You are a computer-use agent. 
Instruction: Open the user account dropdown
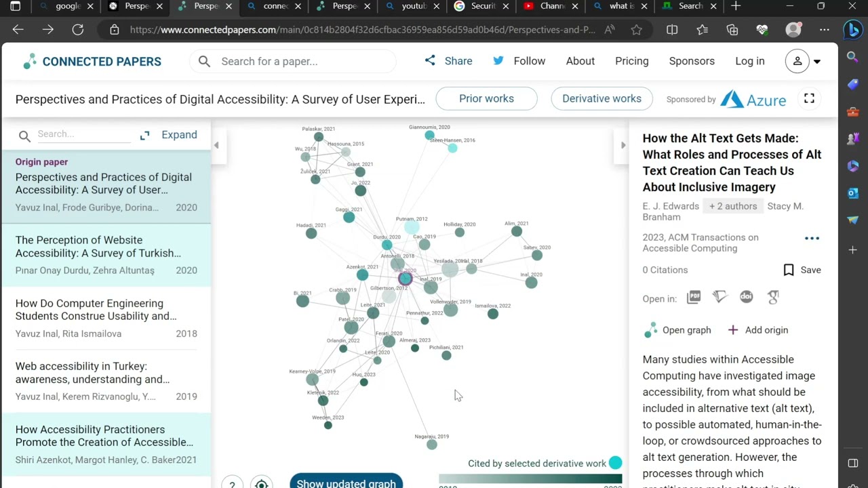(804, 61)
